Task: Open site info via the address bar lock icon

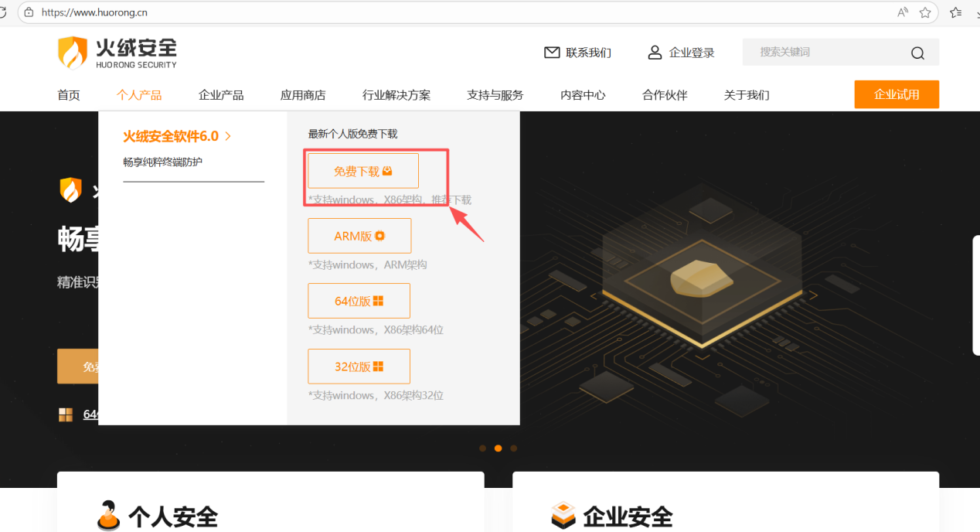Action: 29,12
